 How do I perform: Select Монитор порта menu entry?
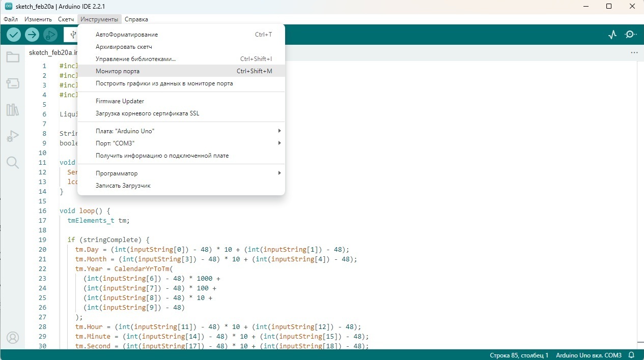(181, 71)
